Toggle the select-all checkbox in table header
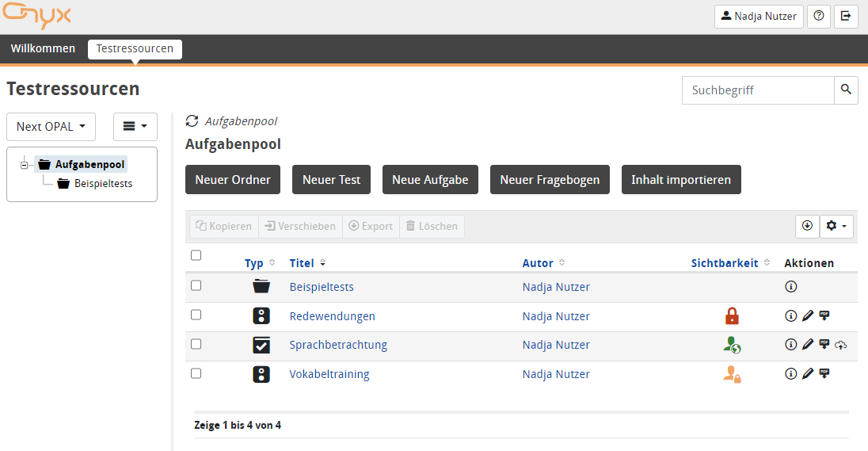The height and width of the screenshot is (451, 868). pyautogui.click(x=196, y=255)
